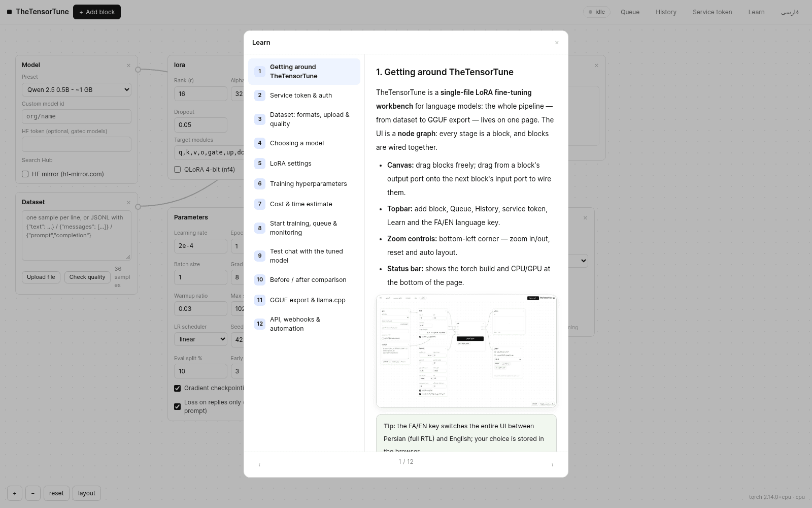Viewport: 812px width, 508px height.
Task: Open chapter 10 Before / after comparison
Action: pos(304,280)
